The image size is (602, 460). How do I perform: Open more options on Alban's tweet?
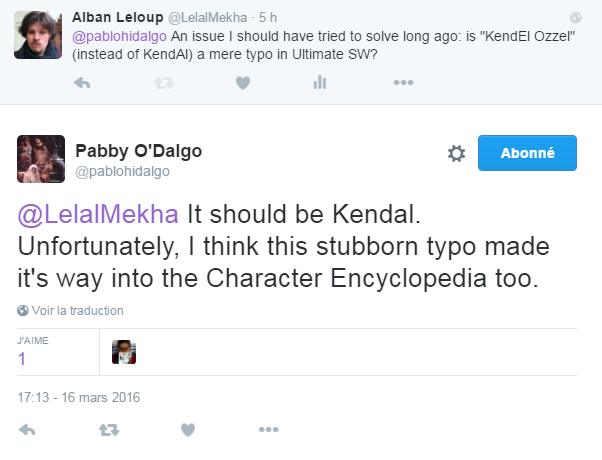(404, 82)
